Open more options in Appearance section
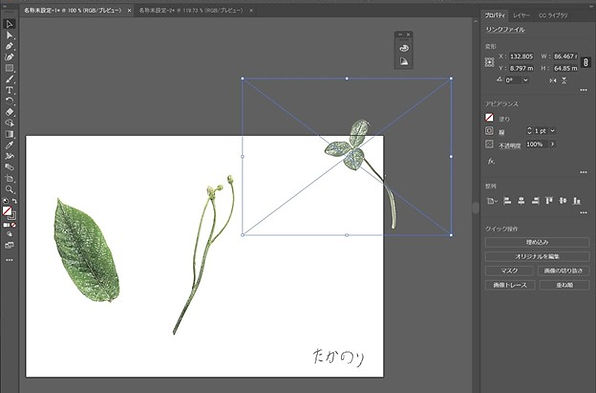 coord(583,172)
